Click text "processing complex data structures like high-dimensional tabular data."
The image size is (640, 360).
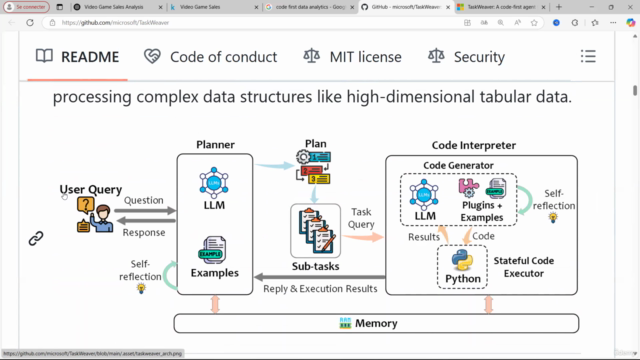[x=313, y=97]
